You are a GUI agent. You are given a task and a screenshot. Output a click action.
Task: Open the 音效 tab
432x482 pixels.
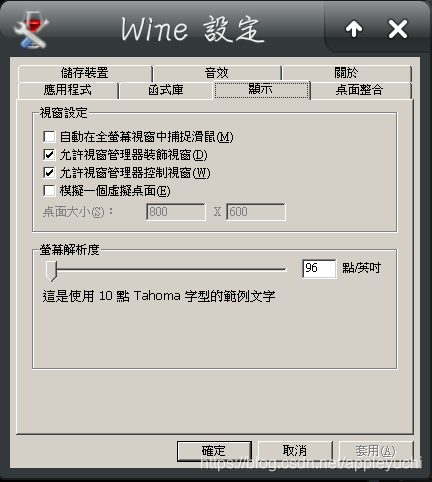217,73
